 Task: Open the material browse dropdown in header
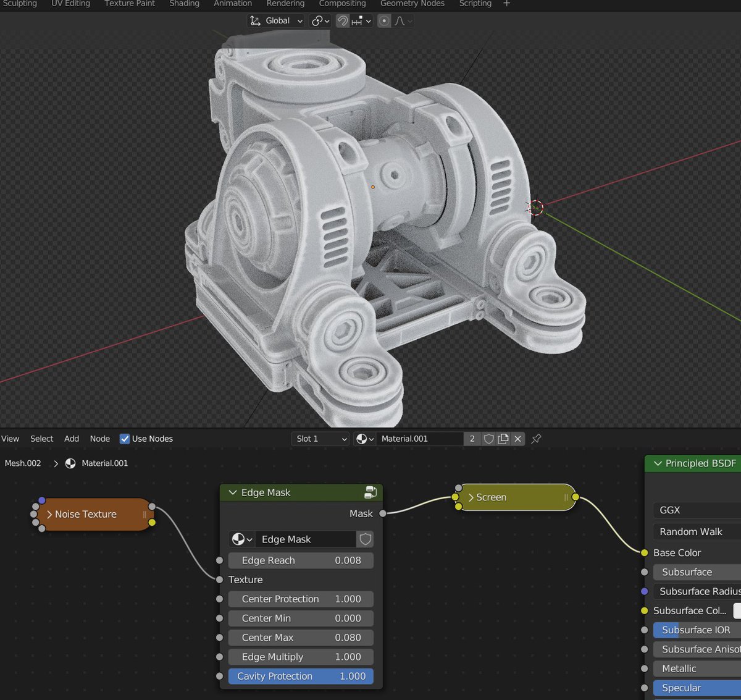[x=365, y=439]
